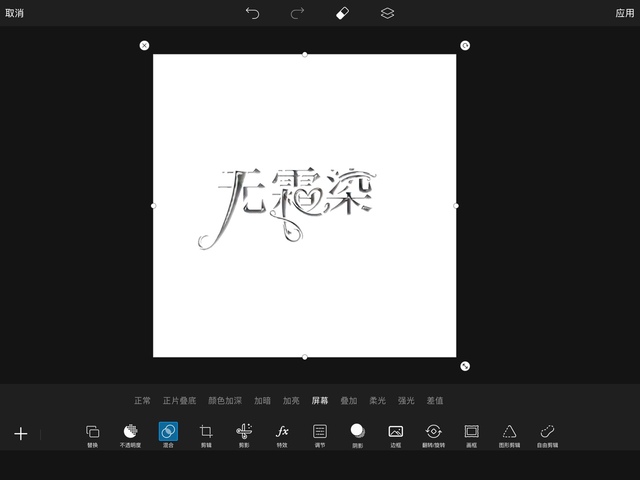Open the 调节 adjust tool
This screenshot has height=480, width=640.
[320, 434]
